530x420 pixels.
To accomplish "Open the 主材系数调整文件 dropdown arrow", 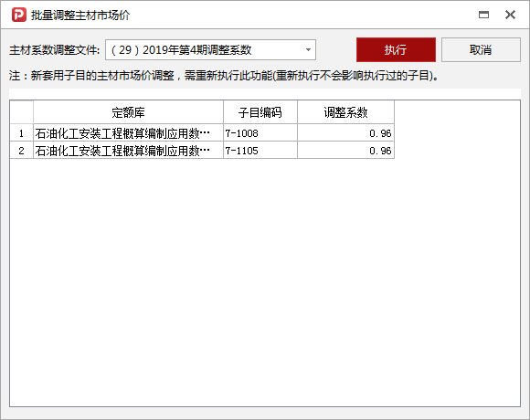I will click(x=308, y=50).
